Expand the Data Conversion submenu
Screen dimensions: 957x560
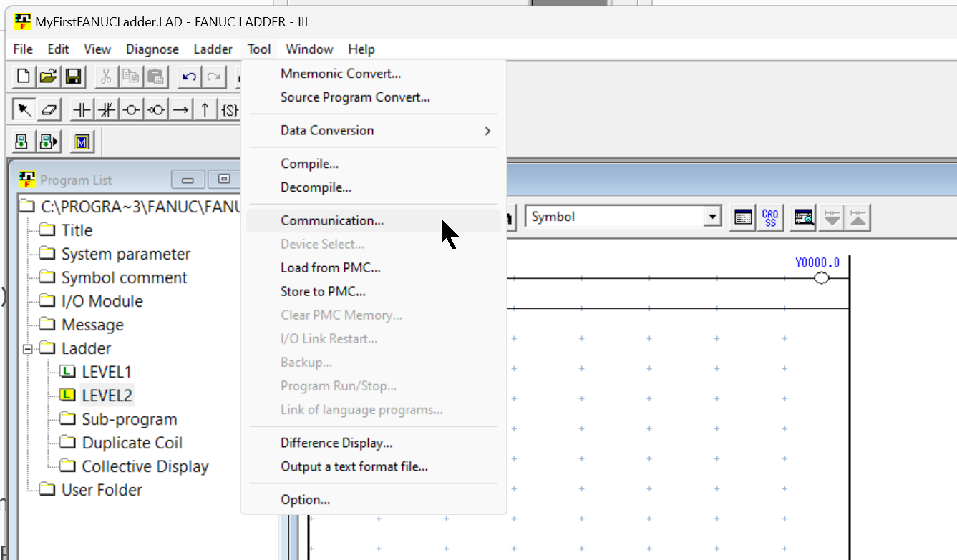pyautogui.click(x=372, y=131)
